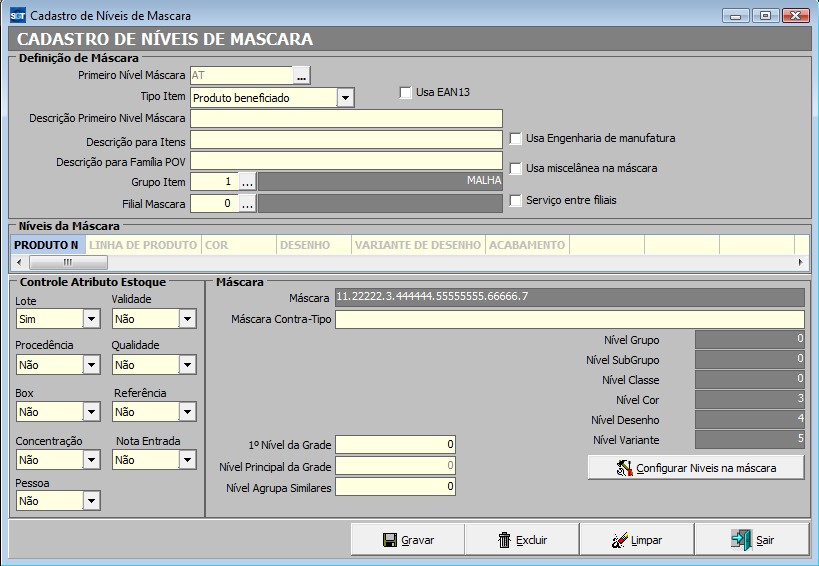Select the ACABAMENTO column header
Image resolution: width=819 pixels, height=566 pixels.
click(x=528, y=245)
